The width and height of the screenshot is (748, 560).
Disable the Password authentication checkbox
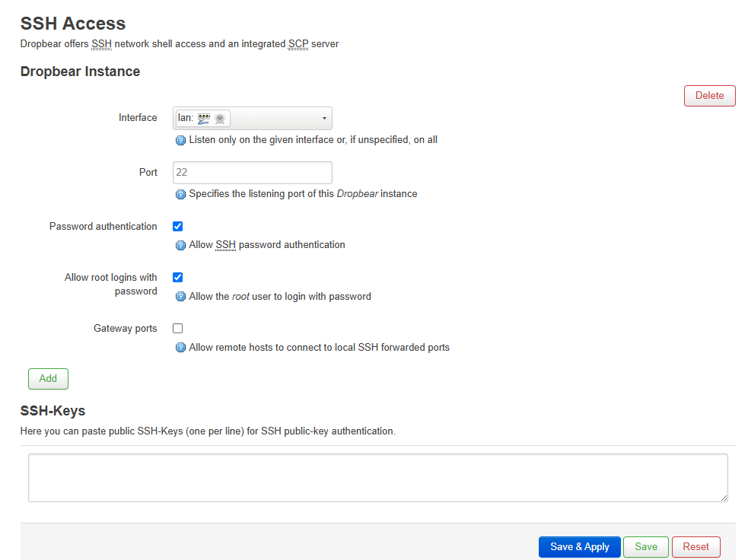tap(177, 226)
